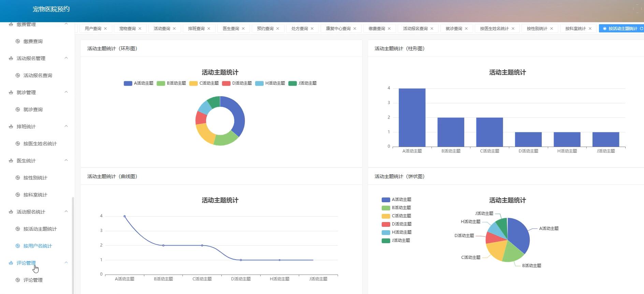The width and height of the screenshot is (644, 294).
Task: Select 按性别统计 sidebar entry
Action: point(35,178)
